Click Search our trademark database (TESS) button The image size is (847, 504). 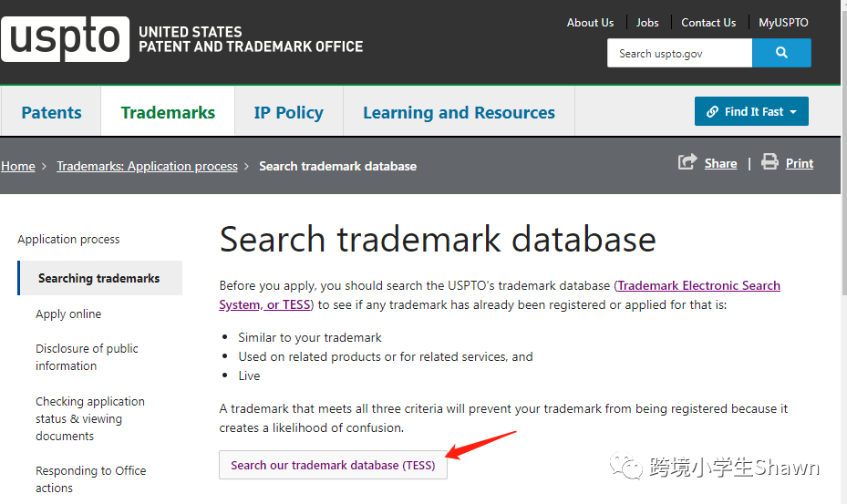point(333,465)
